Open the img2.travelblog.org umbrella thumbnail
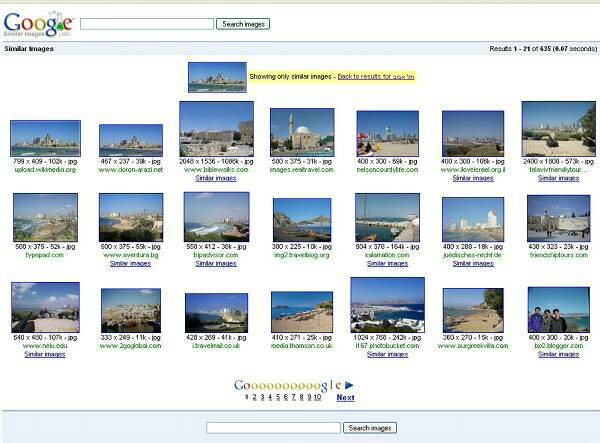This screenshot has width=600, height=443. coord(302,220)
